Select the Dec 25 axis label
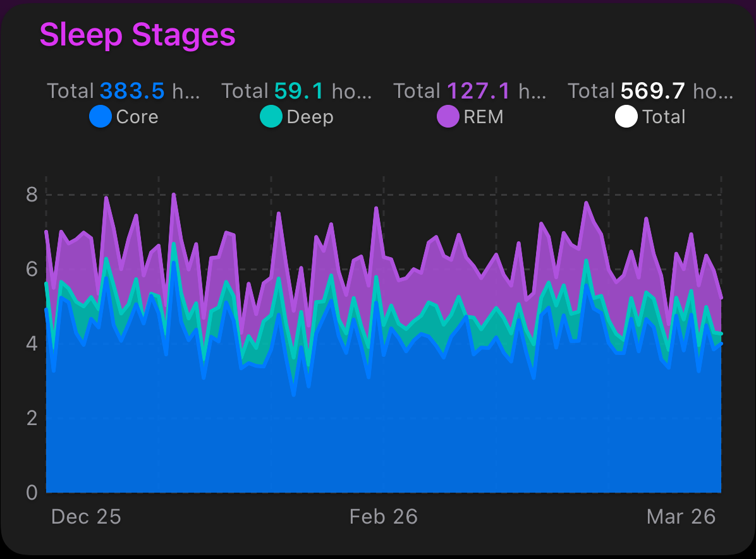The height and width of the screenshot is (559, 756). (87, 517)
